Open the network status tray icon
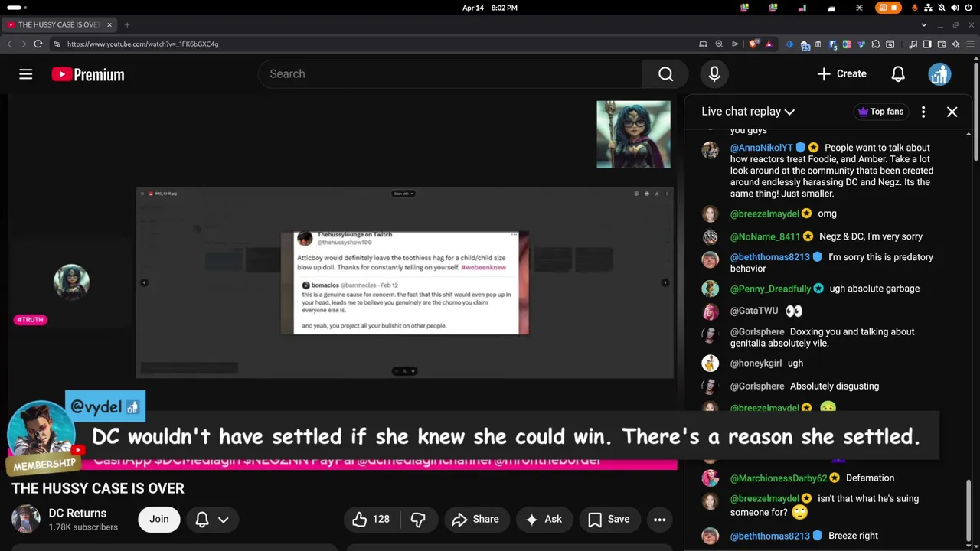The width and height of the screenshot is (980, 551). pyautogui.click(x=928, y=8)
